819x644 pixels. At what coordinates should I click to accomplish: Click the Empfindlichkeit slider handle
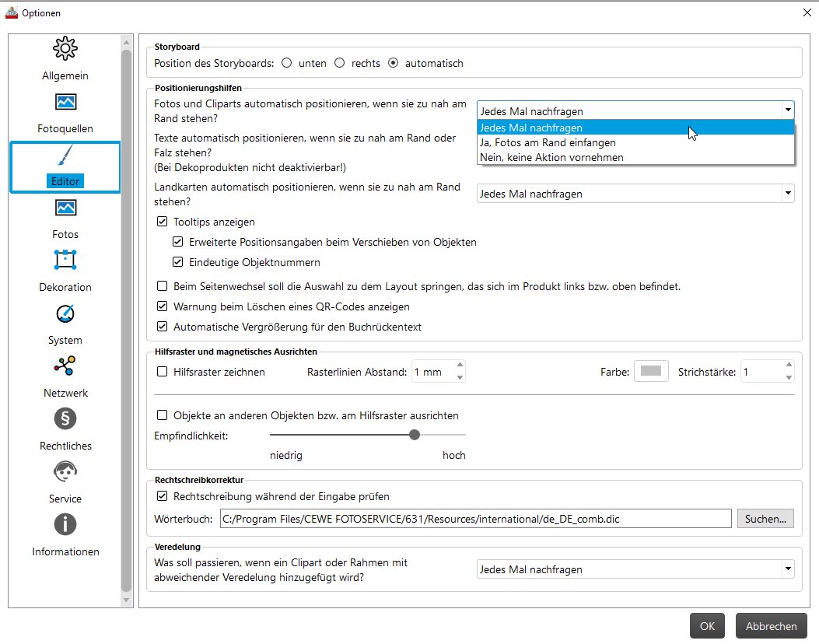coord(415,435)
